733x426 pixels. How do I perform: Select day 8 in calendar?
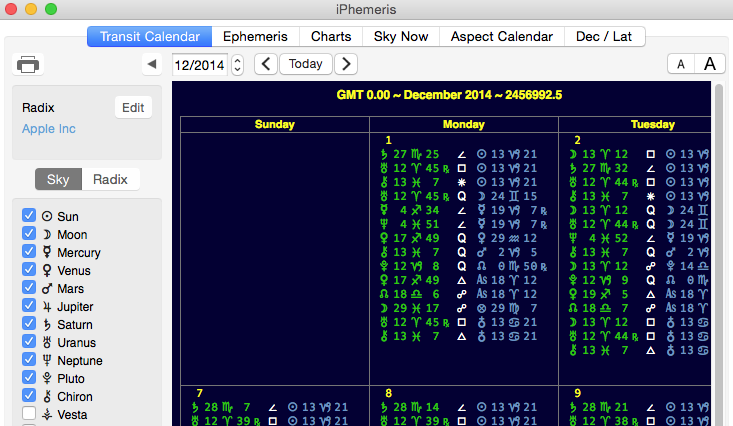(x=388, y=393)
